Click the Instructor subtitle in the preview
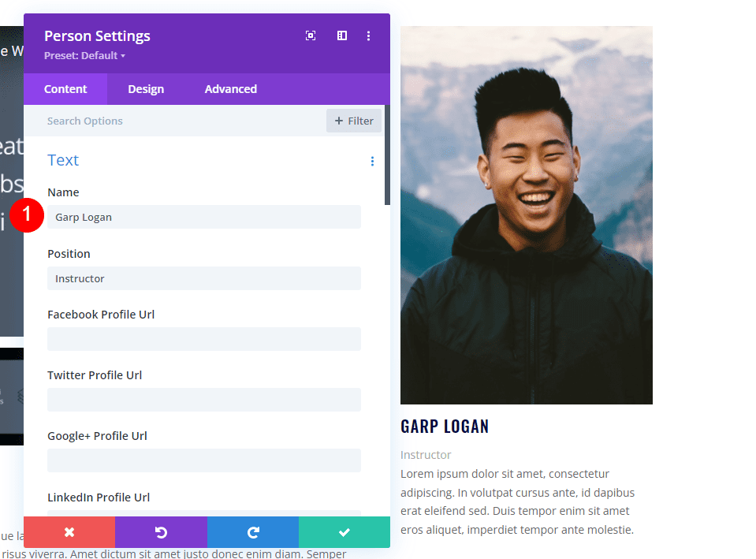This screenshot has width=756, height=559. (x=426, y=455)
